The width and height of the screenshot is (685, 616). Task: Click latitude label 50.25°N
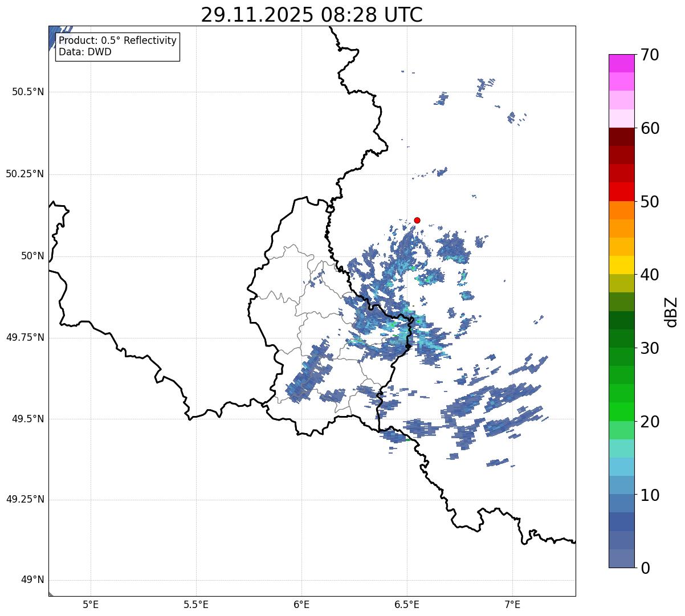click(x=25, y=174)
